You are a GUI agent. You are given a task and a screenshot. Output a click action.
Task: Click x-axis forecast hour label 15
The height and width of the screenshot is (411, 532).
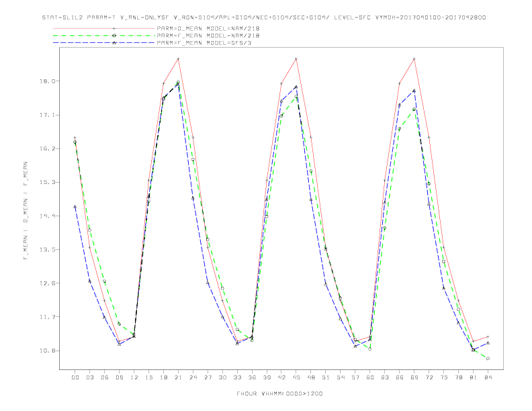click(148, 377)
